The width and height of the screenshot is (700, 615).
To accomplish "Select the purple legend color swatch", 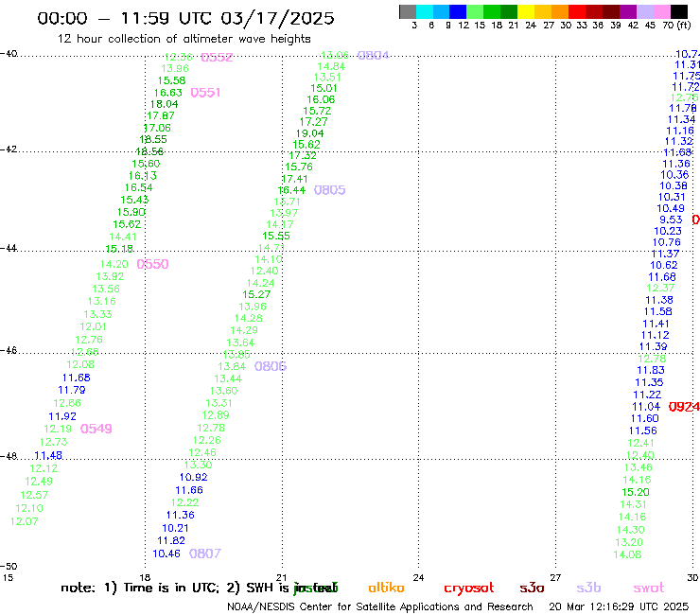I will pos(628,12).
